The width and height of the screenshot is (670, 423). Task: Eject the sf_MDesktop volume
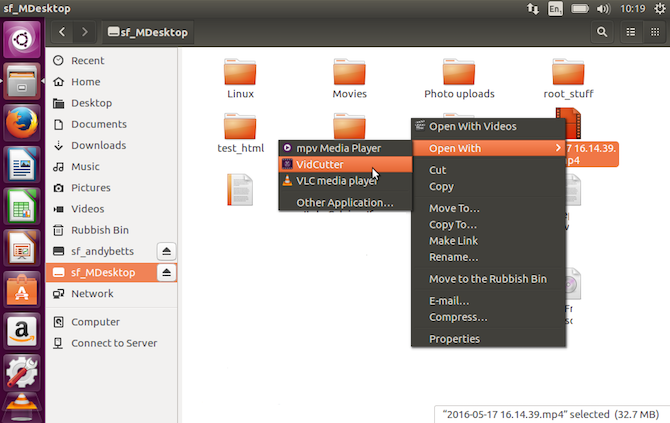pyautogui.click(x=166, y=272)
